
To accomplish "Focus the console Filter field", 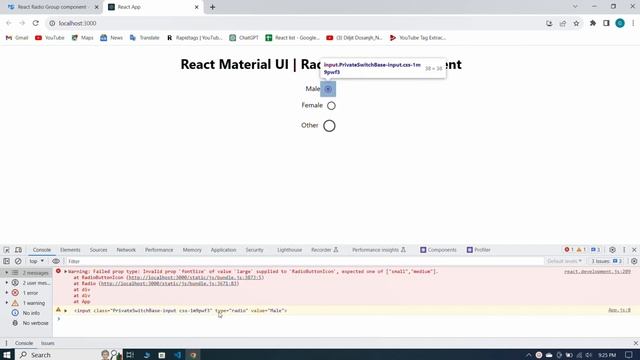I will coord(304,261).
